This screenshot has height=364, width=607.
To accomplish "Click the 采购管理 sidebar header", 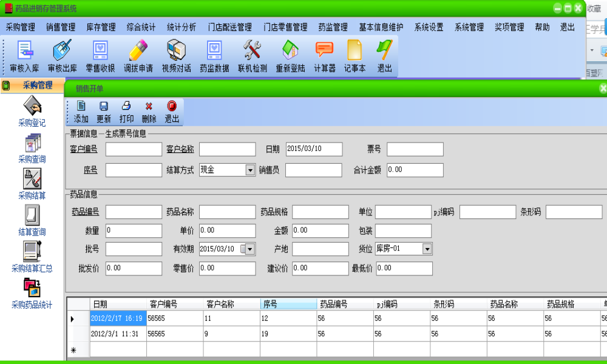I will click(x=33, y=85).
